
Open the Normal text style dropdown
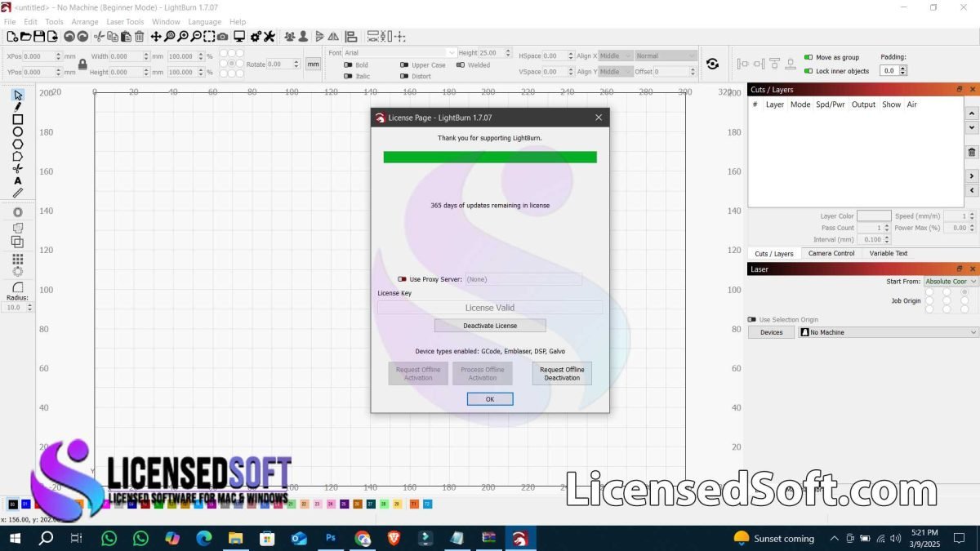(x=666, y=56)
